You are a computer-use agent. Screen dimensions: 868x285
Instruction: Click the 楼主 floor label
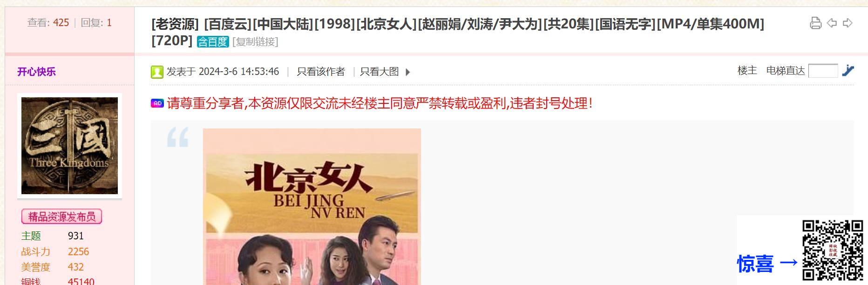coord(747,70)
